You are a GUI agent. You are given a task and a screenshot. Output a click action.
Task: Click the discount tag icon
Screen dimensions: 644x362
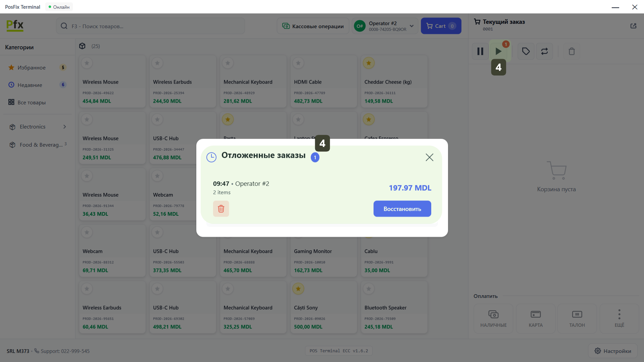coord(526,51)
